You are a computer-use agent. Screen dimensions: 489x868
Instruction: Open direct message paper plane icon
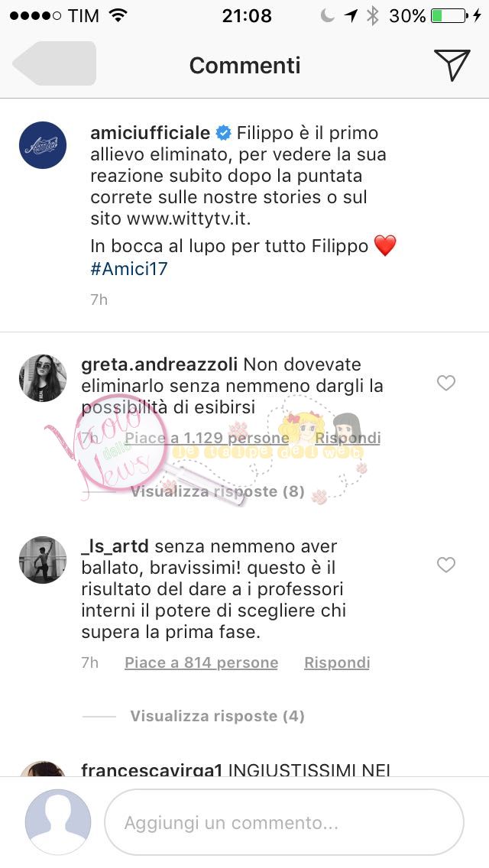click(x=452, y=65)
